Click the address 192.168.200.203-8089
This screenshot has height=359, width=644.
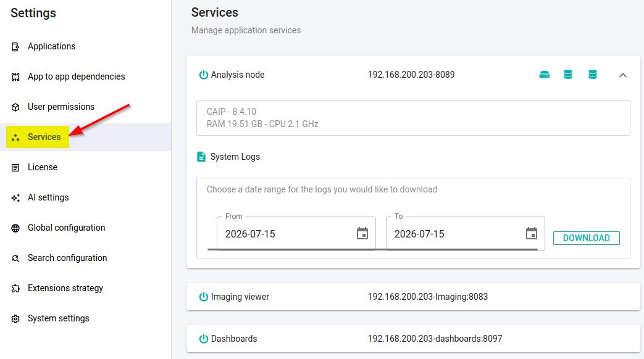click(x=411, y=75)
